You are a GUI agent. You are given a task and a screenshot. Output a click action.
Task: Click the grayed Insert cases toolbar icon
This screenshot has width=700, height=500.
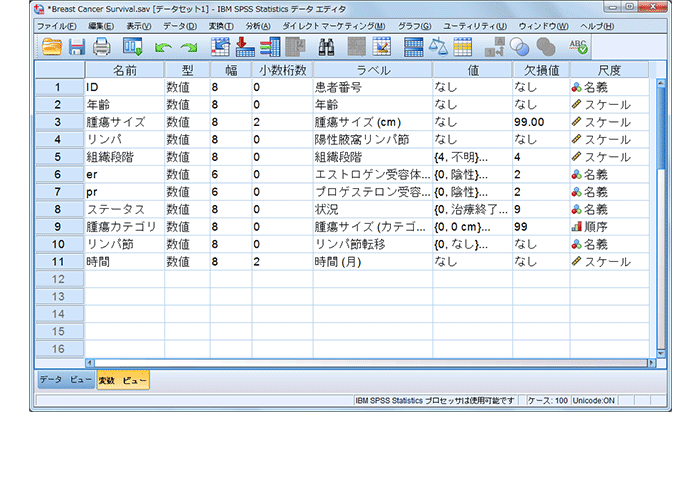point(356,47)
